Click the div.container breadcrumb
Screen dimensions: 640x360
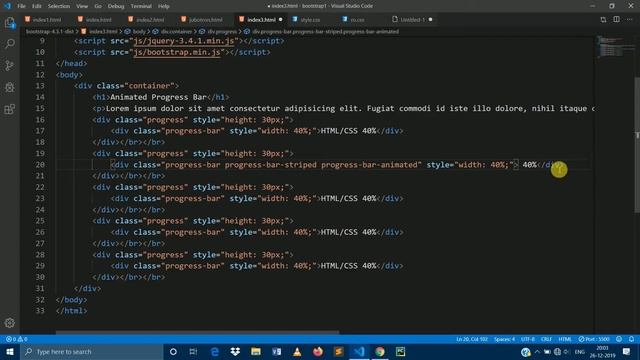point(176,31)
